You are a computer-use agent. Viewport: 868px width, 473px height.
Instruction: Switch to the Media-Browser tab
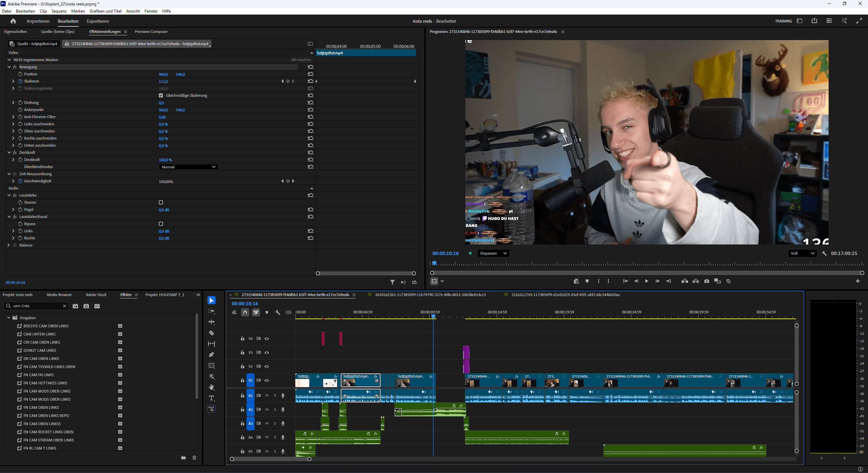click(x=59, y=295)
